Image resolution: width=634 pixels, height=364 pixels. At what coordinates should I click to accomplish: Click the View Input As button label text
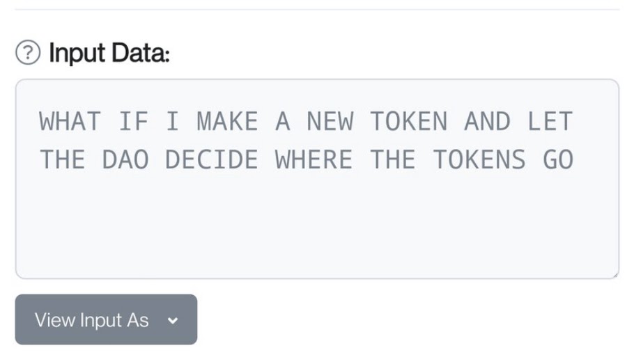[92, 320]
